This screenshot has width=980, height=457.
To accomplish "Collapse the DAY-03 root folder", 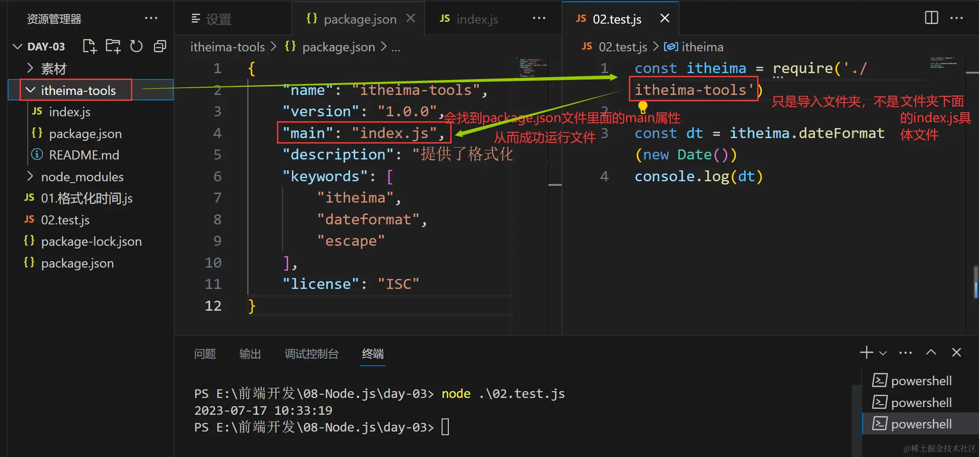I will coord(18,46).
